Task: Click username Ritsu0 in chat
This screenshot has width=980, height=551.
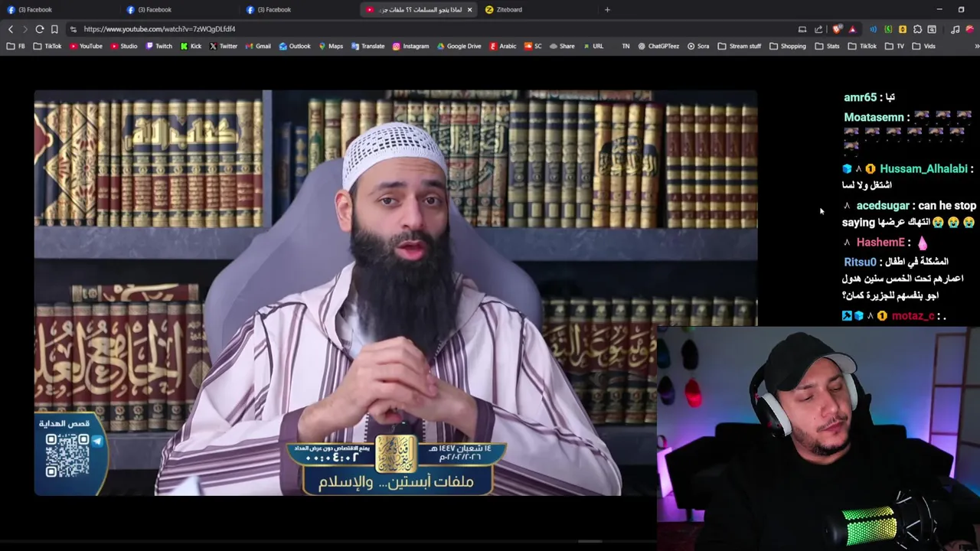Action: tap(860, 262)
